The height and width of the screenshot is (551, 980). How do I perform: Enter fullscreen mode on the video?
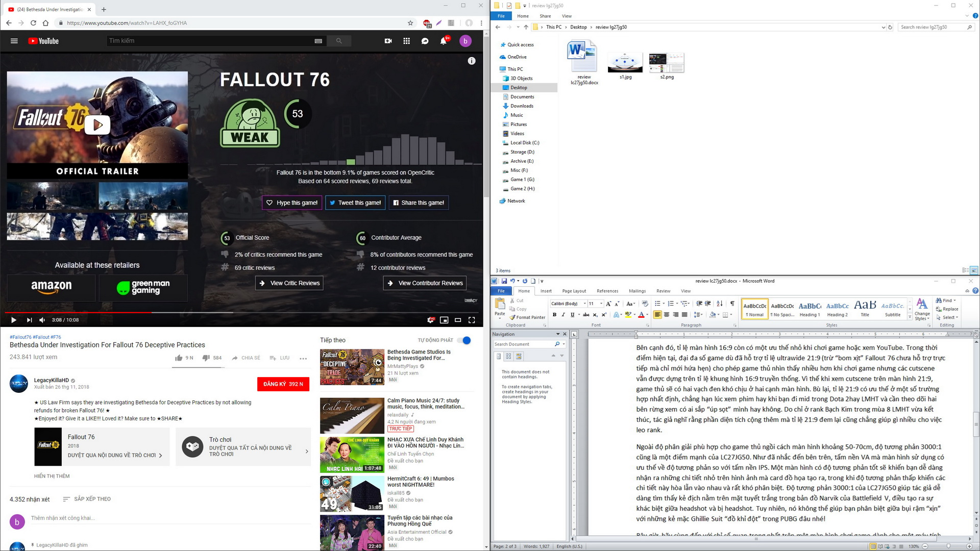(472, 320)
